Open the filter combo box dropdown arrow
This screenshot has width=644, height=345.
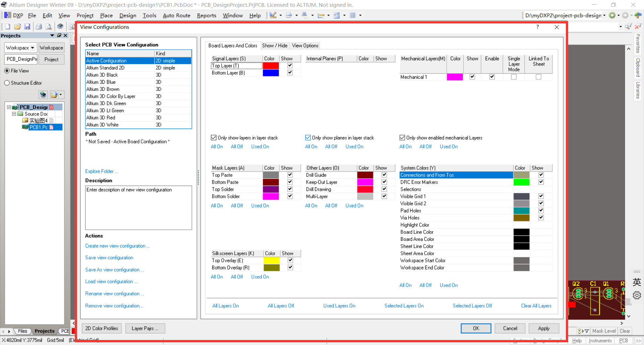point(621,27)
